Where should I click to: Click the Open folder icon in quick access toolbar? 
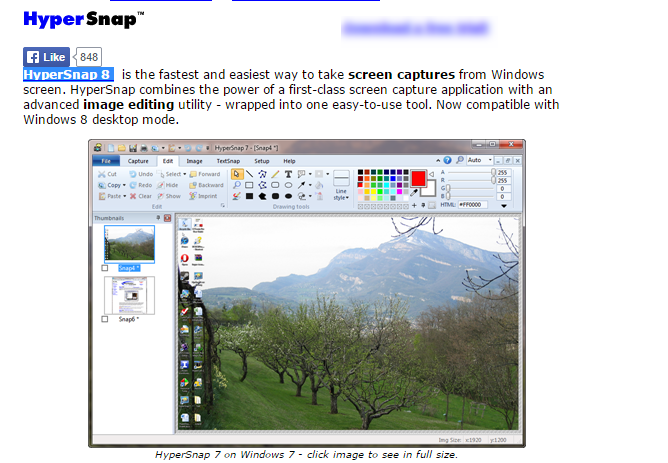(121, 148)
